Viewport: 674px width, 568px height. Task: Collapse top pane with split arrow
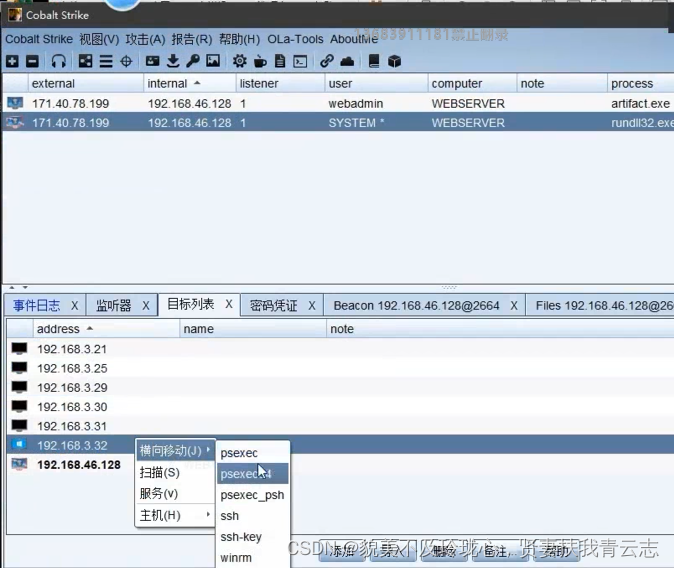[x=12, y=287]
